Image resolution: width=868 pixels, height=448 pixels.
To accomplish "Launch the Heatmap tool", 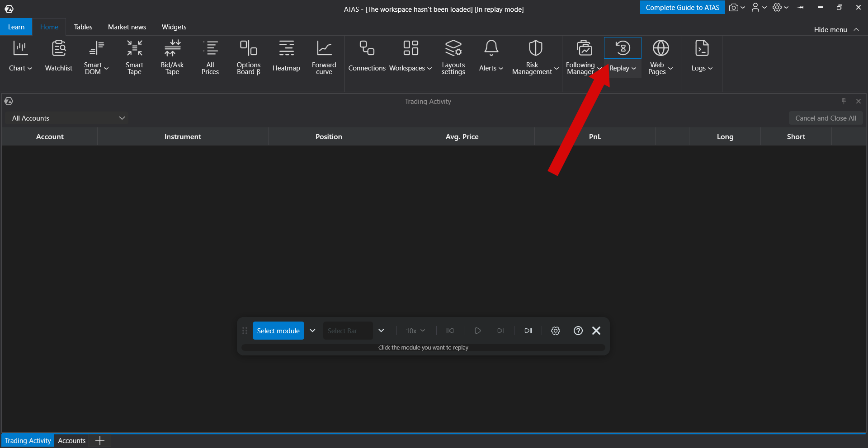I will (286, 57).
